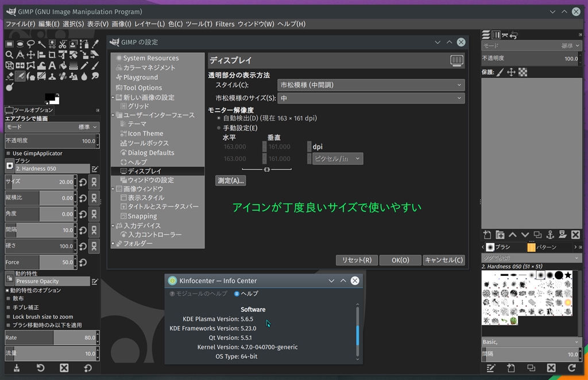
Task: Open the 市松模様のサイズ(S) dropdown
Action: (x=371, y=98)
